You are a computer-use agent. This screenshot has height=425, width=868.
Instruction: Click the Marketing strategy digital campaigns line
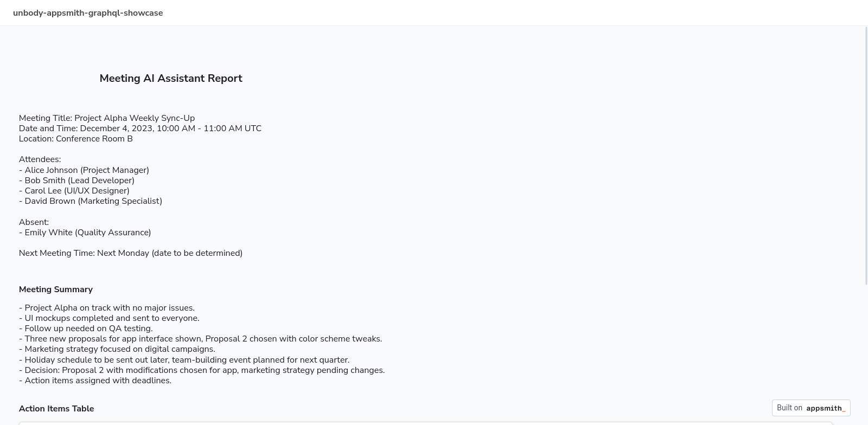click(x=117, y=349)
